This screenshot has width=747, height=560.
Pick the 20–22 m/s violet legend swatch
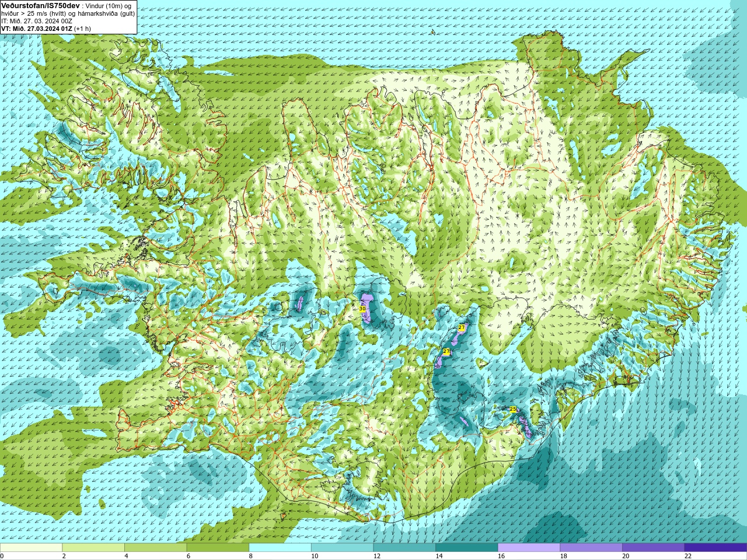[653, 547]
